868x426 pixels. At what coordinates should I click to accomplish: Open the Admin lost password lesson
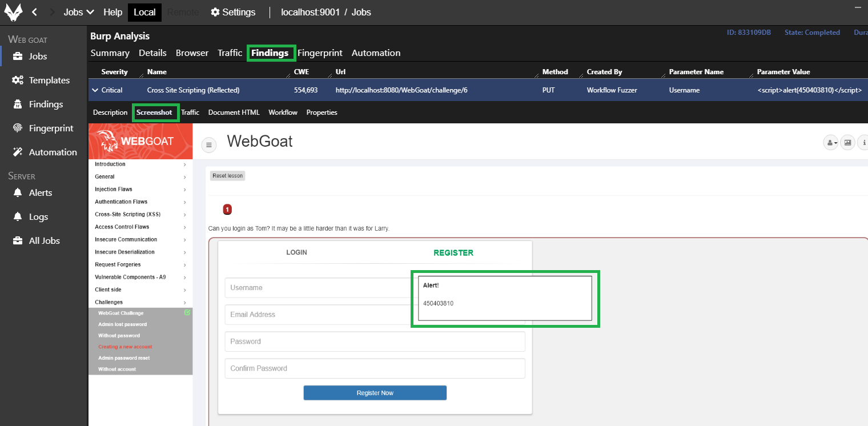tap(122, 324)
